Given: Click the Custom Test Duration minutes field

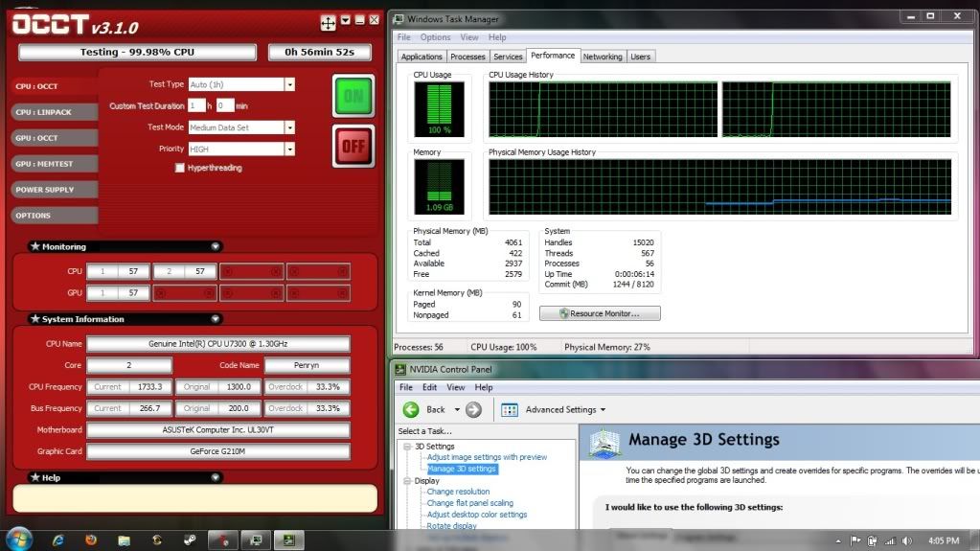Looking at the screenshot, I should point(225,105).
